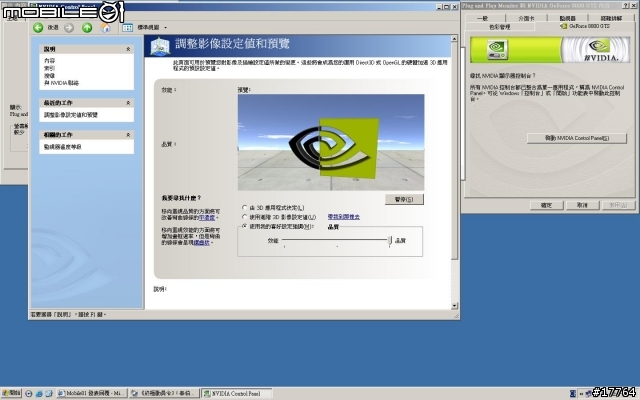
Task: Follow the 帶我到那裡去 link
Action: 344,217
